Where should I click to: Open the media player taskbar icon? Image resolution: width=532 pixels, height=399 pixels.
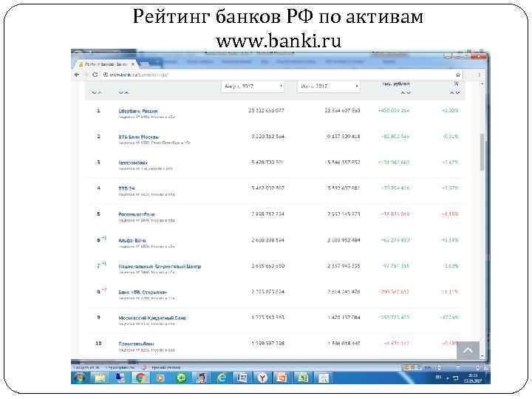tap(160, 378)
